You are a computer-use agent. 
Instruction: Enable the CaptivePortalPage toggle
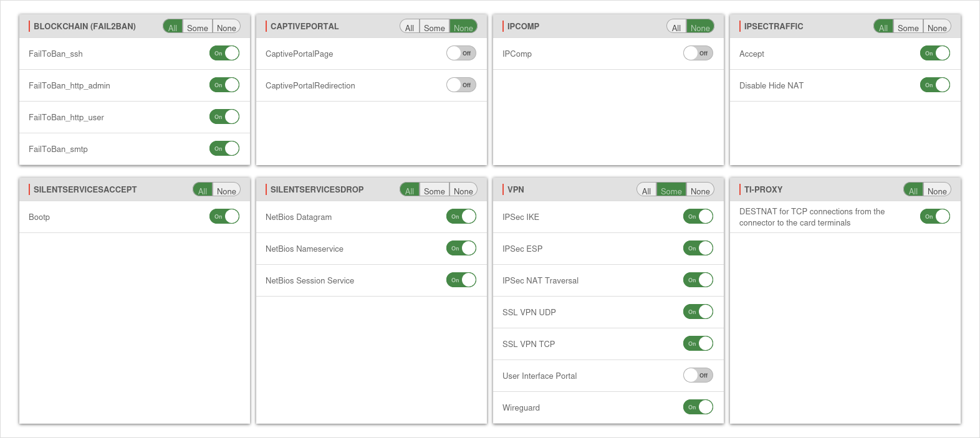(x=461, y=54)
